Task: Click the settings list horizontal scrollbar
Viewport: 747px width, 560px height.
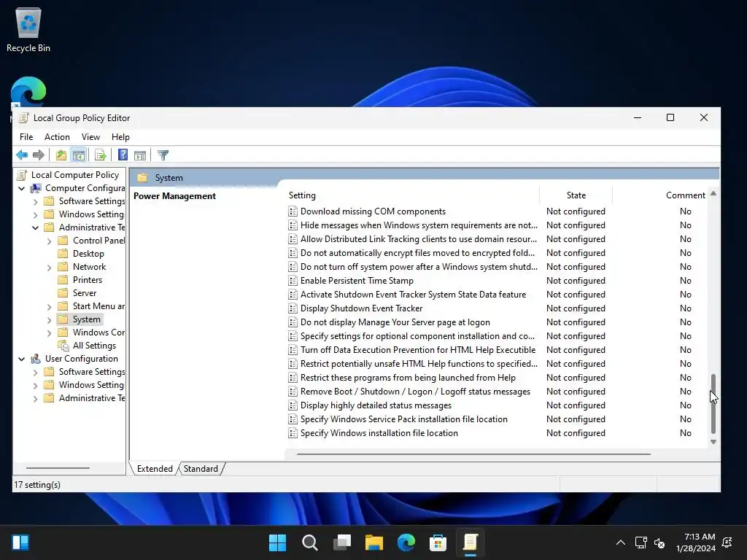Action: (x=473, y=454)
